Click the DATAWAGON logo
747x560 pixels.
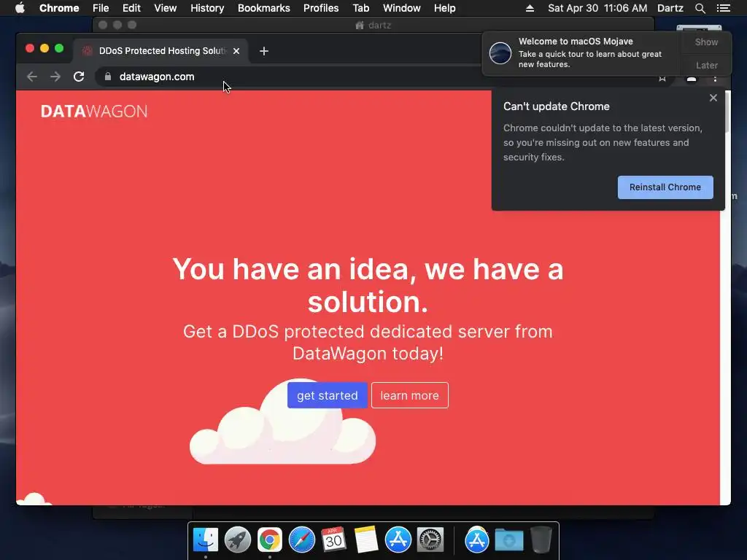[x=94, y=112]
